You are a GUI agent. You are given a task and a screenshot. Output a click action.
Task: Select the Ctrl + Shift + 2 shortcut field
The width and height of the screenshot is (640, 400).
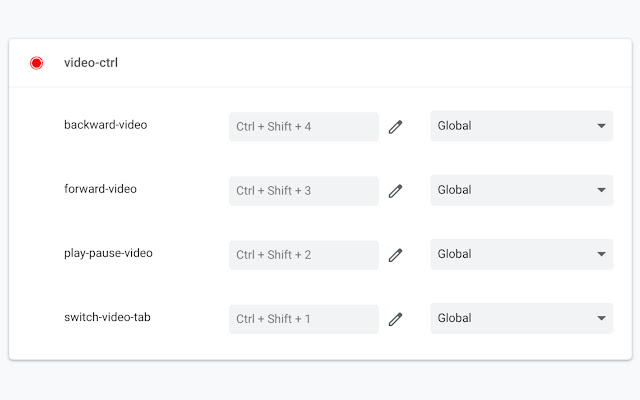pyautogui.click(x=303, y=255)
